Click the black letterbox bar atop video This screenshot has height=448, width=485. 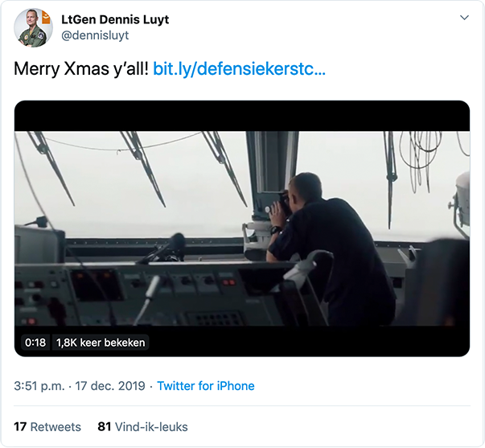[242, 115]
